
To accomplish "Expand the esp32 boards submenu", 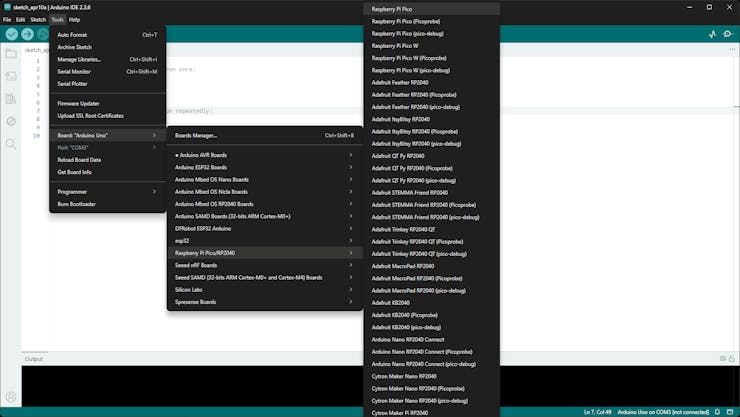I will point(265,241).
